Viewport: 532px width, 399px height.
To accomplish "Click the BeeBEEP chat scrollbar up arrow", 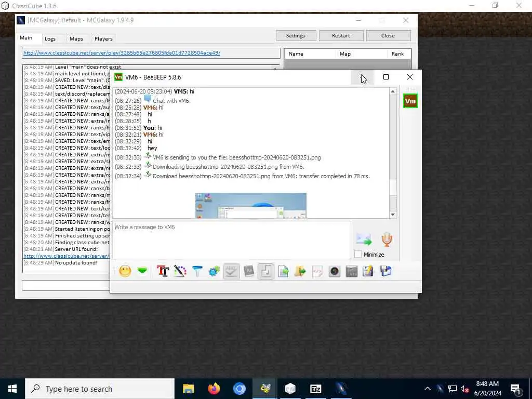I will coord(393,91).
